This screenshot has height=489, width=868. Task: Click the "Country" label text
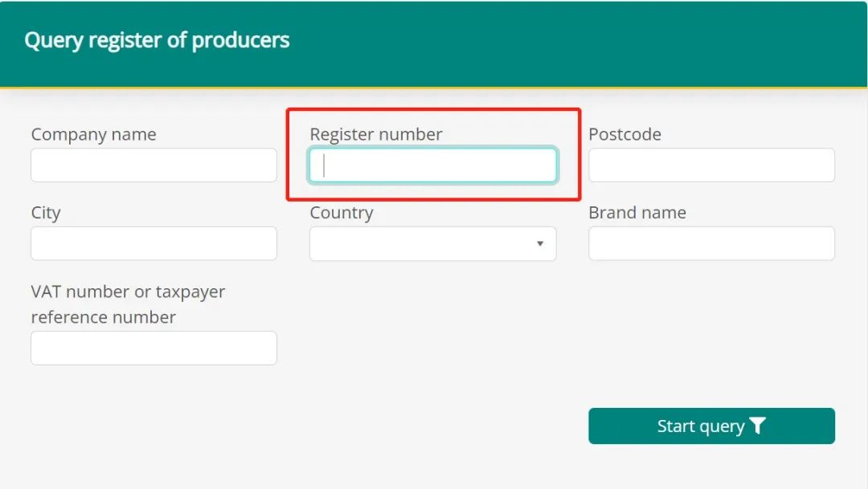pyautogui.click(x=342, y=213)
